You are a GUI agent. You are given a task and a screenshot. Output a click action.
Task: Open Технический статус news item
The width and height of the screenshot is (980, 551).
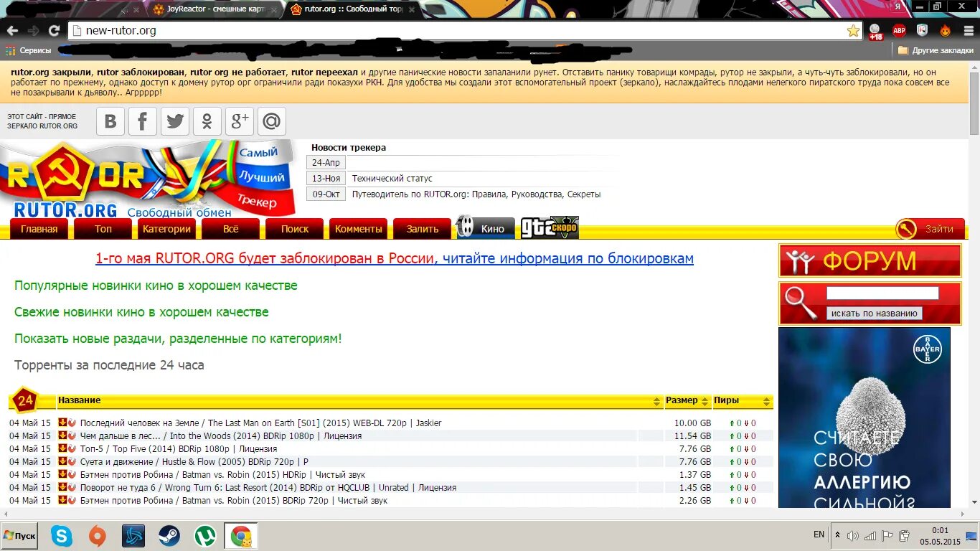pyautogui.click(x=392, y=179)
